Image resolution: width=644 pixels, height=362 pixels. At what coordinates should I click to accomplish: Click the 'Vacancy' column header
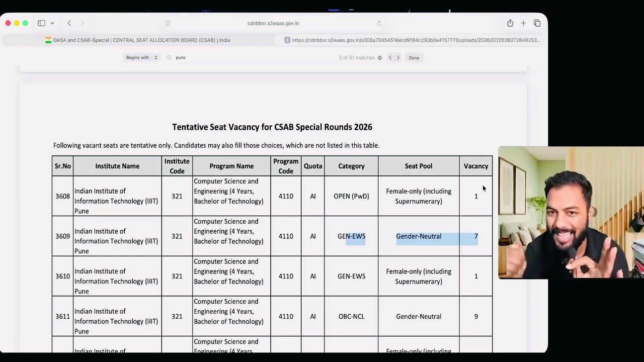coord(476,166)
